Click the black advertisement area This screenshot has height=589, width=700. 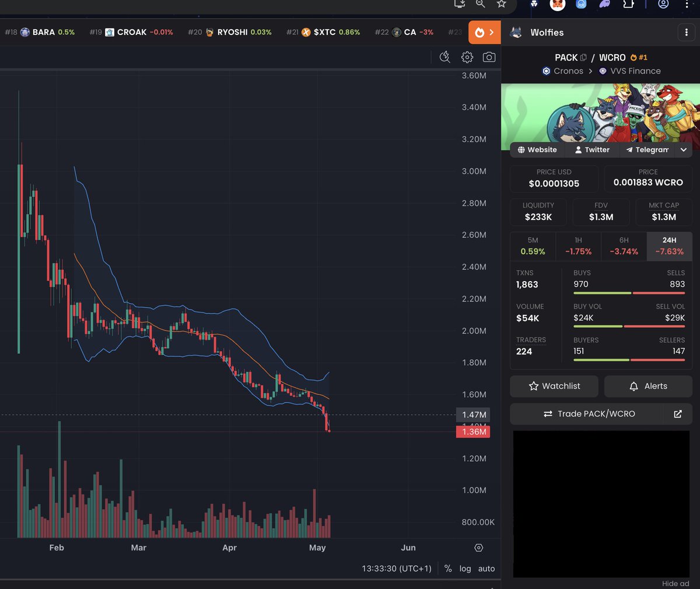pyautogui.click(x=601, y=504)
